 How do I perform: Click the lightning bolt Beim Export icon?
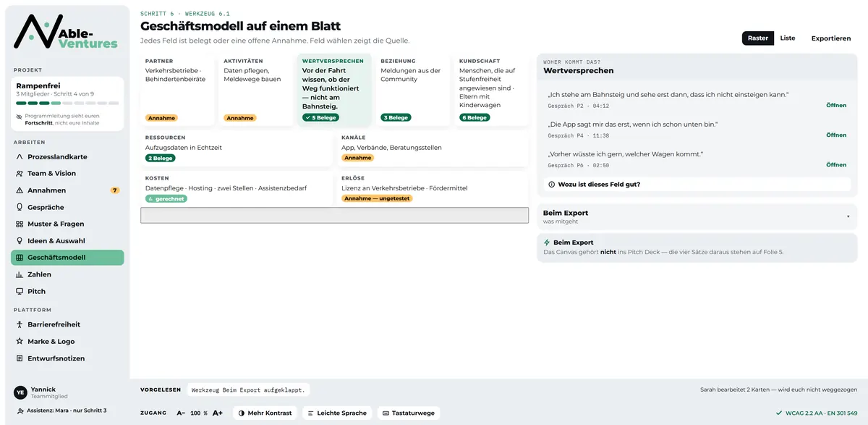click(x=547, y=243)
